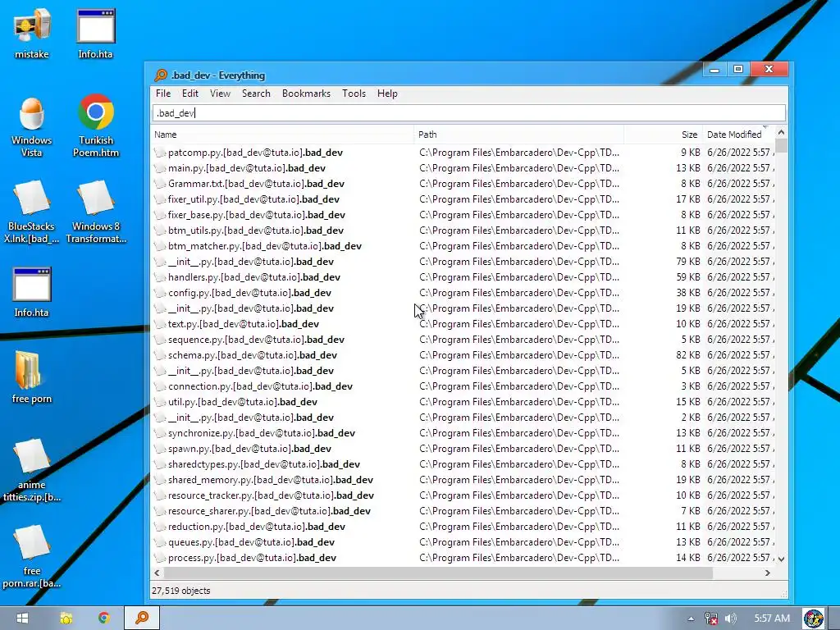
Task: Select resource_tracker.py.[bad_dev@tuta.io].bad_dev row
Action: tap(463, 495)
